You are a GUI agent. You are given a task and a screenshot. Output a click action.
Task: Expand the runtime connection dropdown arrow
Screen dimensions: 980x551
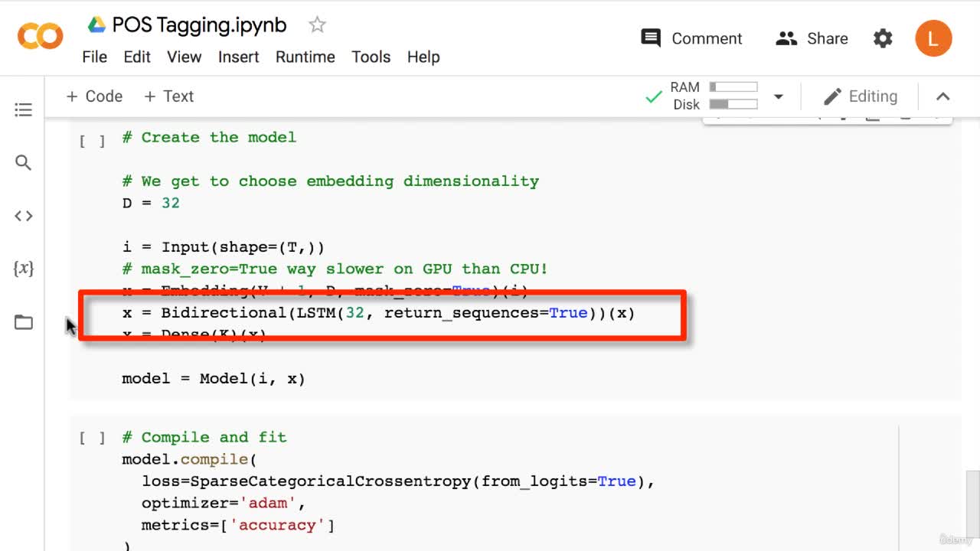tap(779, 96)
